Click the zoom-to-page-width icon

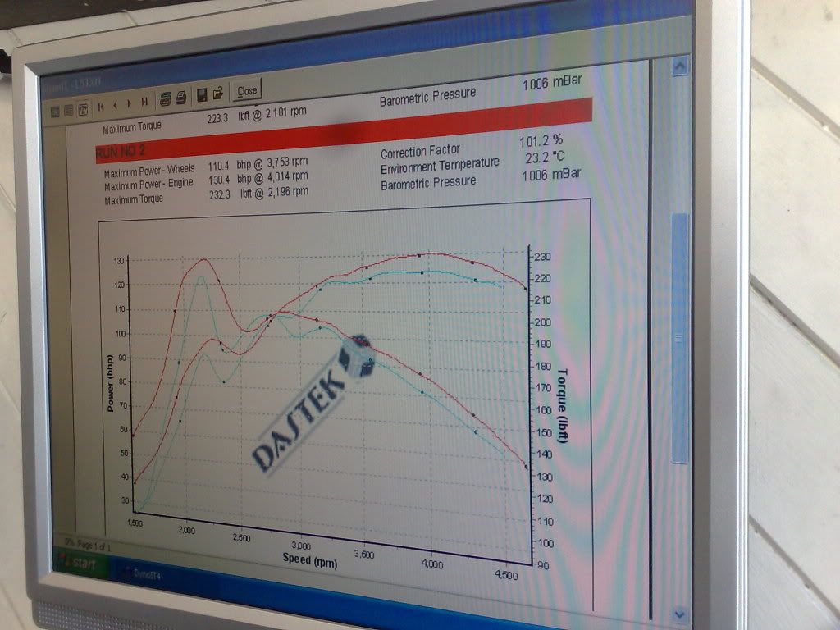coord(84,109)
